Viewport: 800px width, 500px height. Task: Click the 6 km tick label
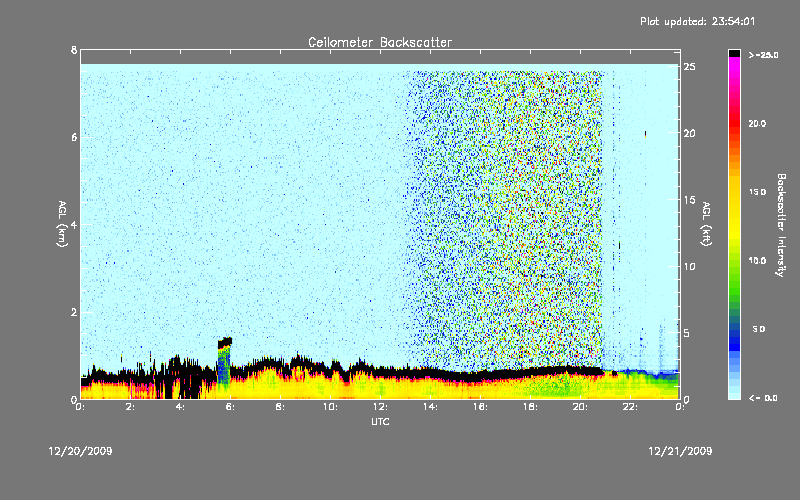pyautogui.click(x=74, y=137)
